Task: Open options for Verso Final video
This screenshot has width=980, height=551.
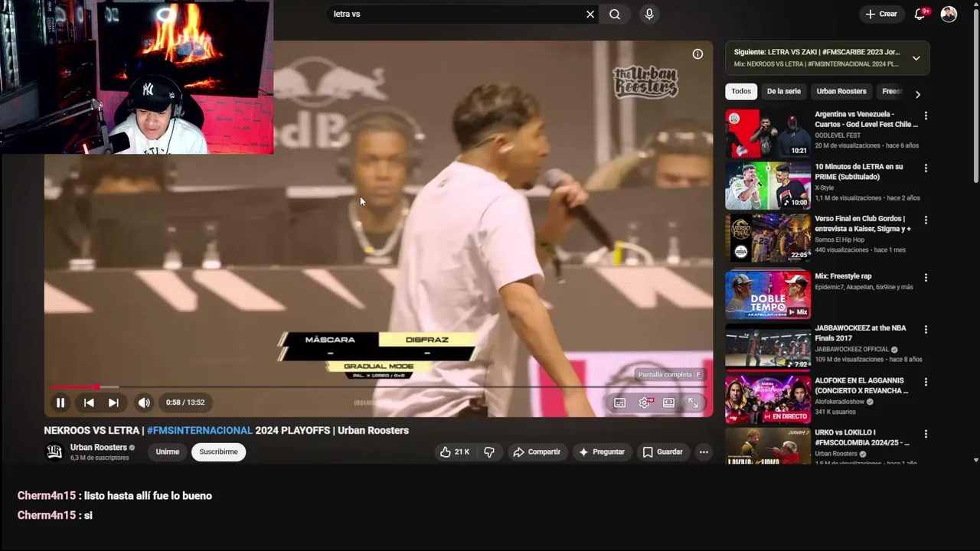Action: tap(926, 220)
